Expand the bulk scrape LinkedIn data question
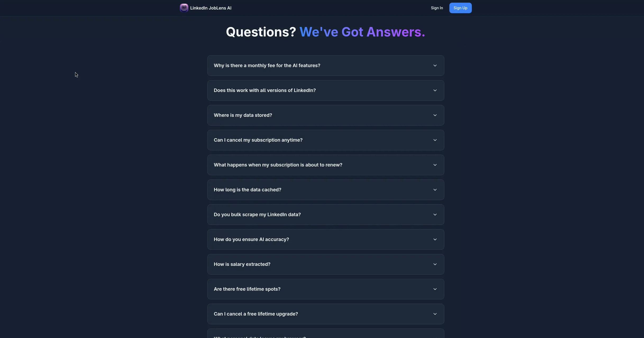 [257, 215]
